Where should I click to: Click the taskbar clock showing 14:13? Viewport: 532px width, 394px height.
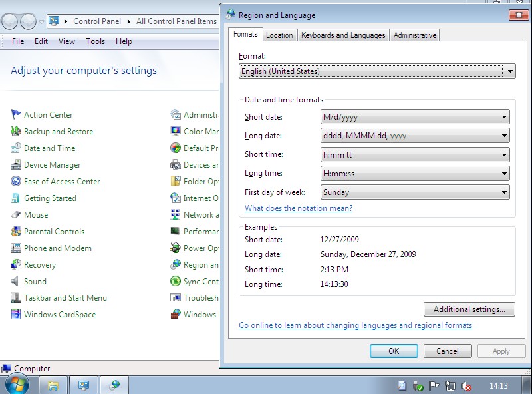pos(498,386)
